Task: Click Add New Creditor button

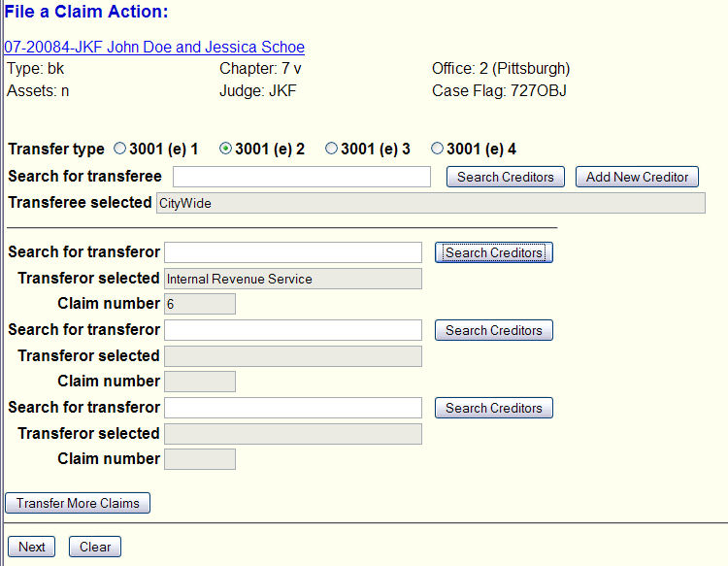Action: (637, 177)
